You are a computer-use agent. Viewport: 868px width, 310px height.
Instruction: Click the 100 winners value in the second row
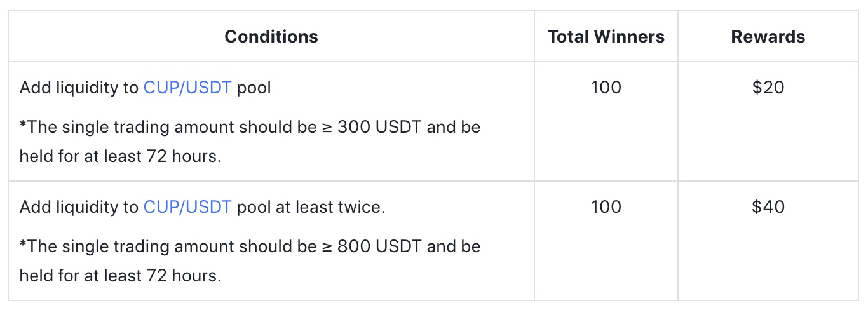(606, 206)
